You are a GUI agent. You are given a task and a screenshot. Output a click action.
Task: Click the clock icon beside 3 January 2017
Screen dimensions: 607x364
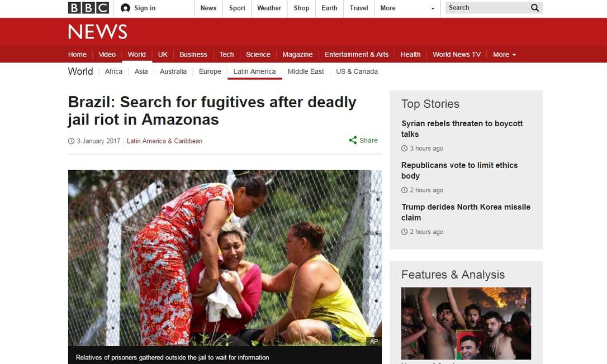click(71, 141)
